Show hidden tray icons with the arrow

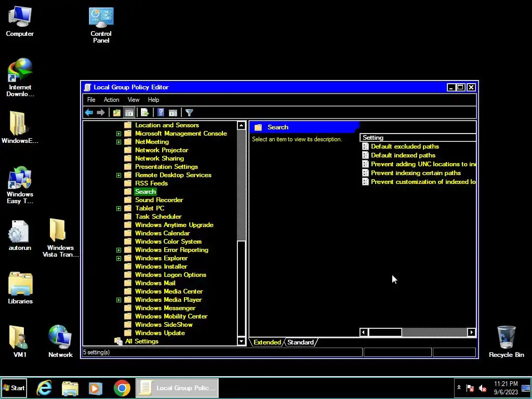[459, 388]
